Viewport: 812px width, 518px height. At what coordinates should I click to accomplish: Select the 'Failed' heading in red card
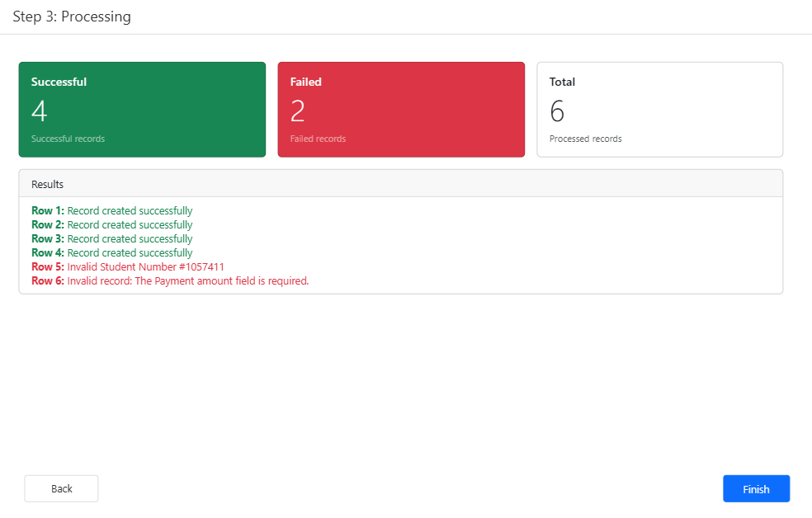click(305, 82)
